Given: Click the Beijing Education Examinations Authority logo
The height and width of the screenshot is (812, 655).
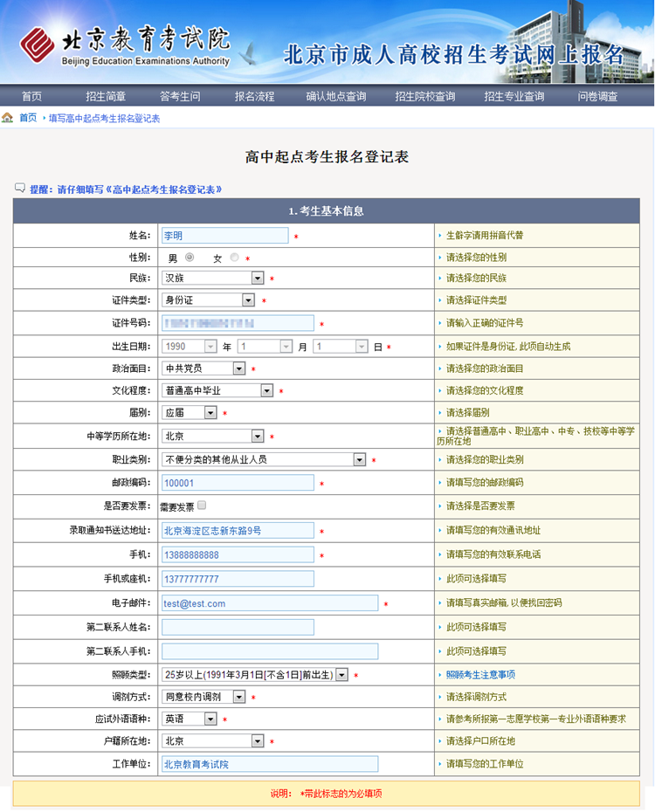Looking at the screenshot, I should 125,45.
